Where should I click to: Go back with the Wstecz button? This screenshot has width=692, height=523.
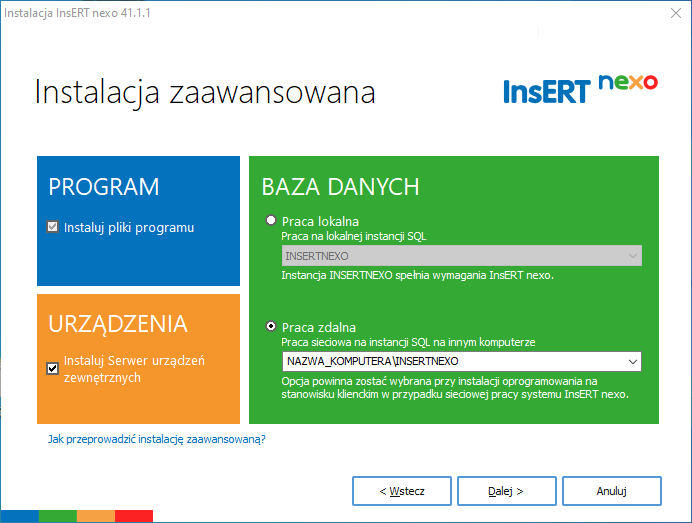pos(402,491)
